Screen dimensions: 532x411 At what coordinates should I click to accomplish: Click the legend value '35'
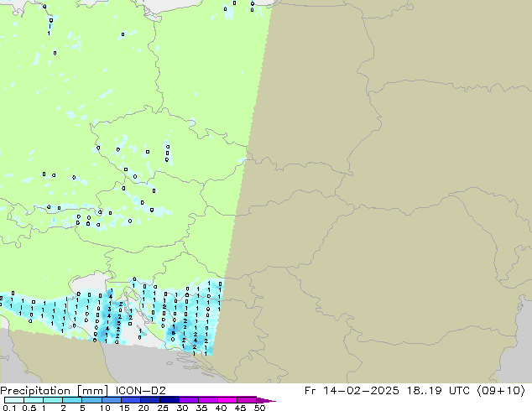tap(201, 408)
